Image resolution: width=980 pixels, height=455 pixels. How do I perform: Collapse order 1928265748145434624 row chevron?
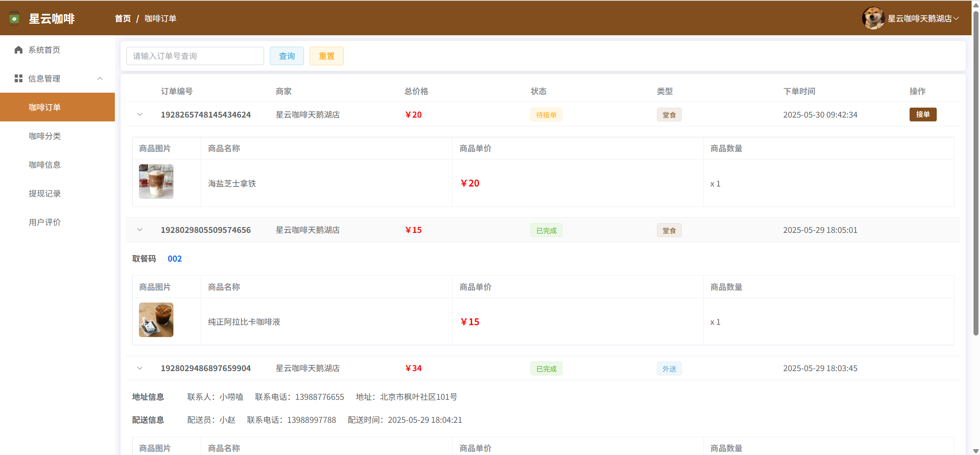tap(140, 115)
